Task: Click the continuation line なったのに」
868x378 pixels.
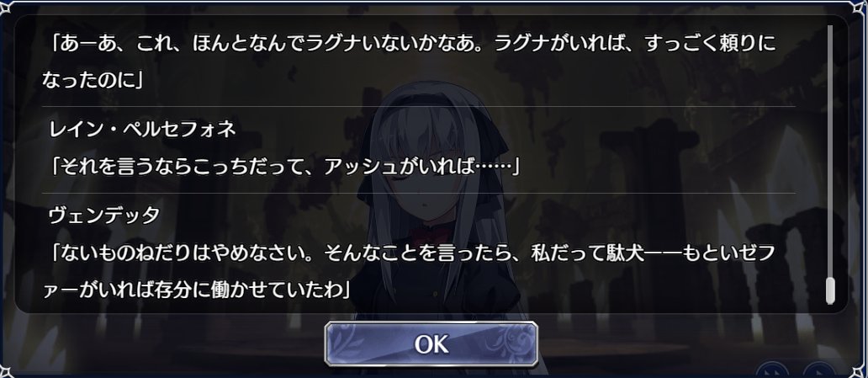Action: click(93, 80)
